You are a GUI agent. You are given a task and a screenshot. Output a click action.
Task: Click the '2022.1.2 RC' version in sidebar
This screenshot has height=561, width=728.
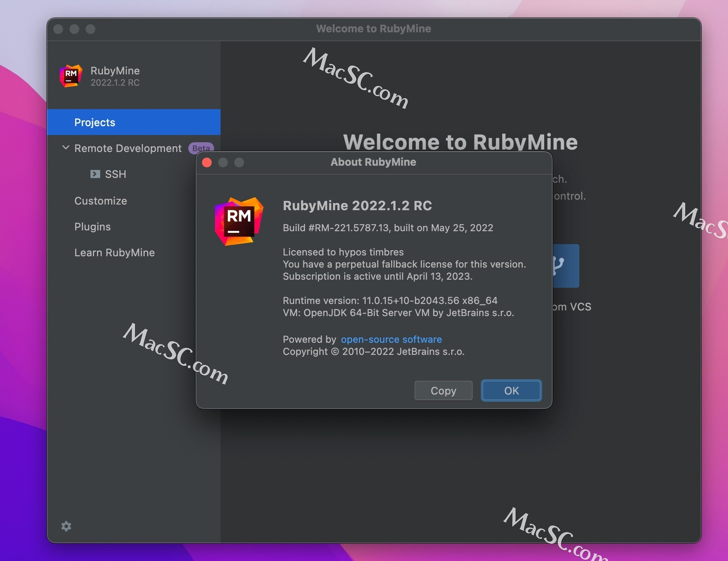click(115, 83)
